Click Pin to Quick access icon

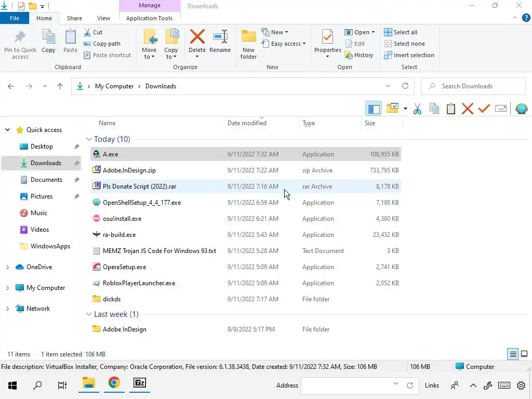(20, 37)
